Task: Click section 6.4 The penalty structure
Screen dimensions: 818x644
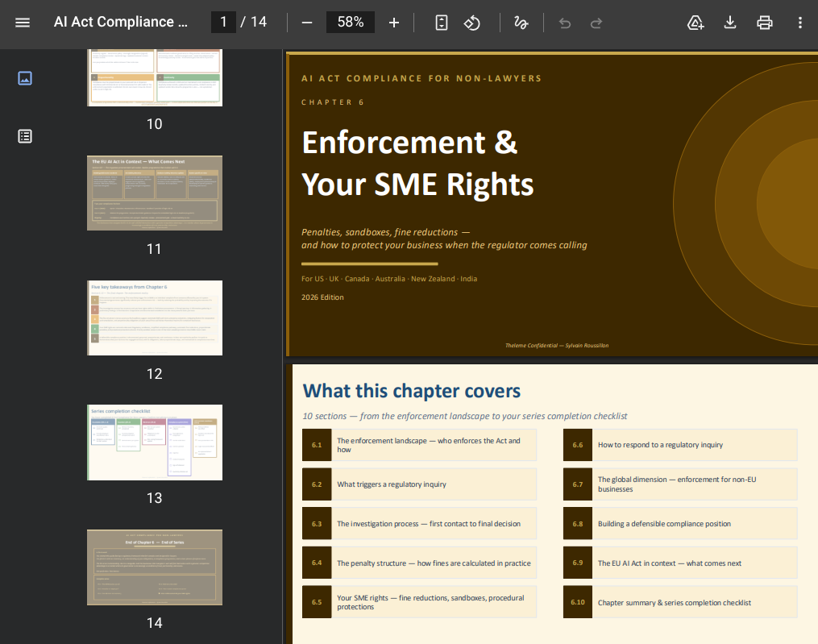Action: click(419, 563)
